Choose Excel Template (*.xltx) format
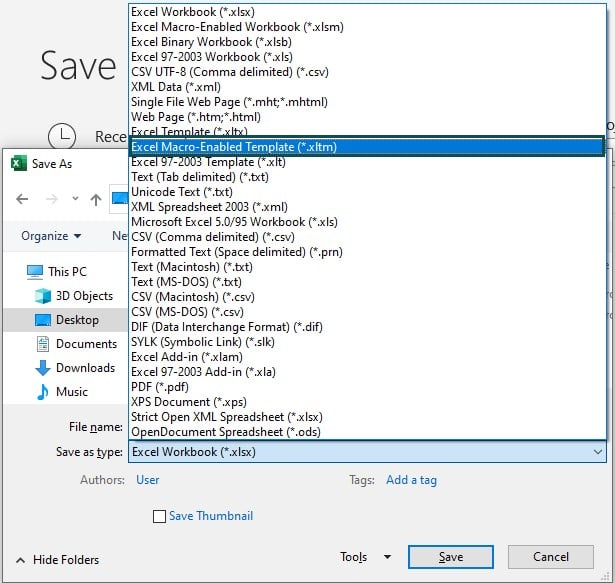 pyautogui.click(x=367, y=131)
